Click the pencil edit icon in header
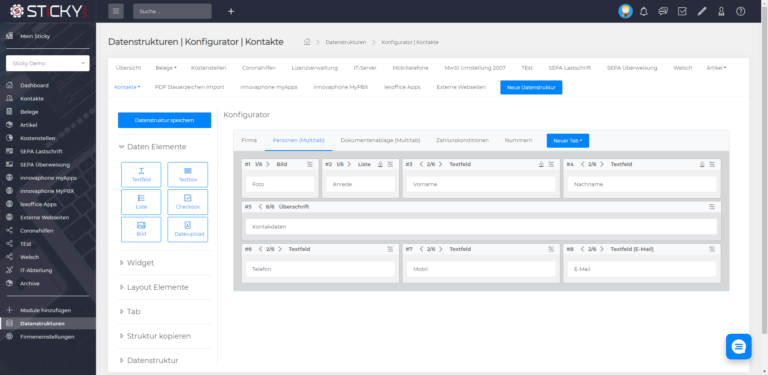 coord(702,11)
